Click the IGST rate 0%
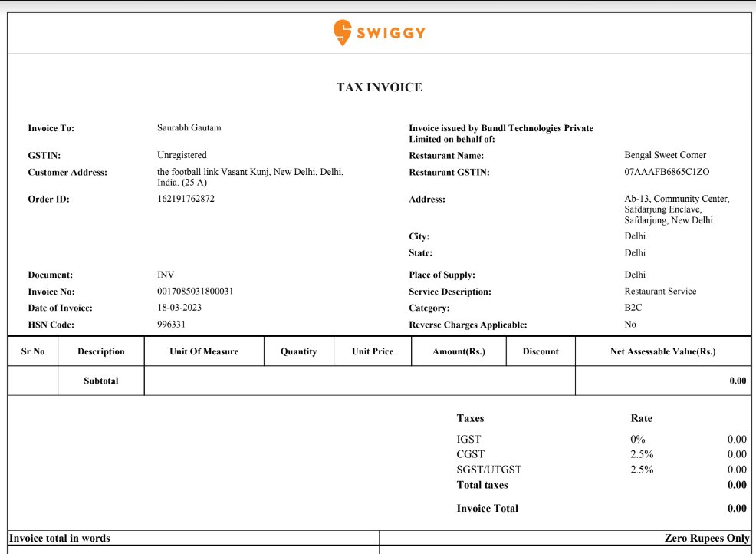Image resolution: width=756 pixels, height=554 pixels. (x=637, y=439)
